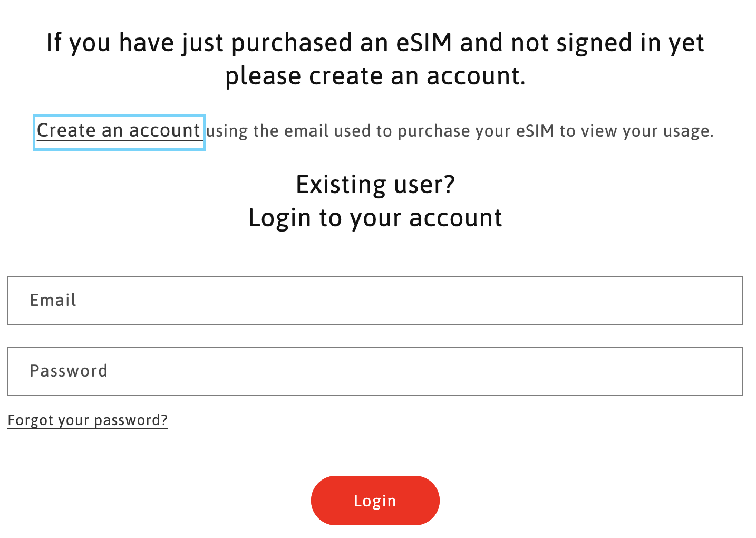
Task: Click the white Login text on the button
Action: point(375,501)
